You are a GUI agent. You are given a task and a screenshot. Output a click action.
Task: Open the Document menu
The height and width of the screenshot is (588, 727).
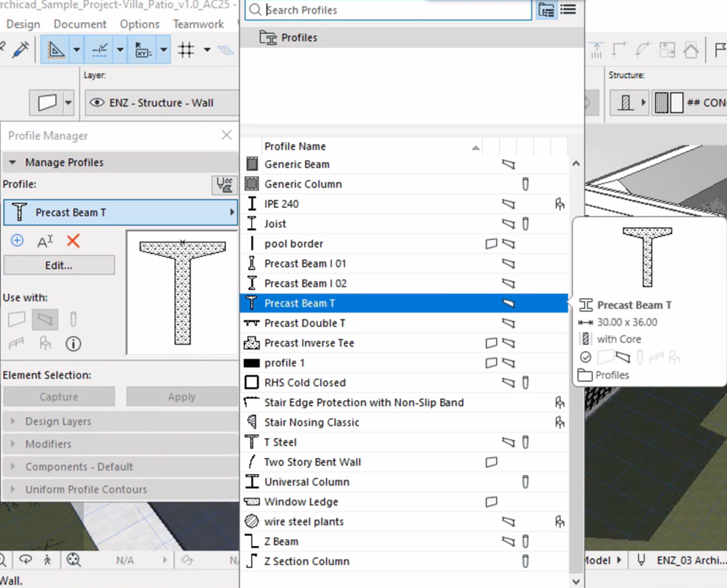[x=80, y=24]
